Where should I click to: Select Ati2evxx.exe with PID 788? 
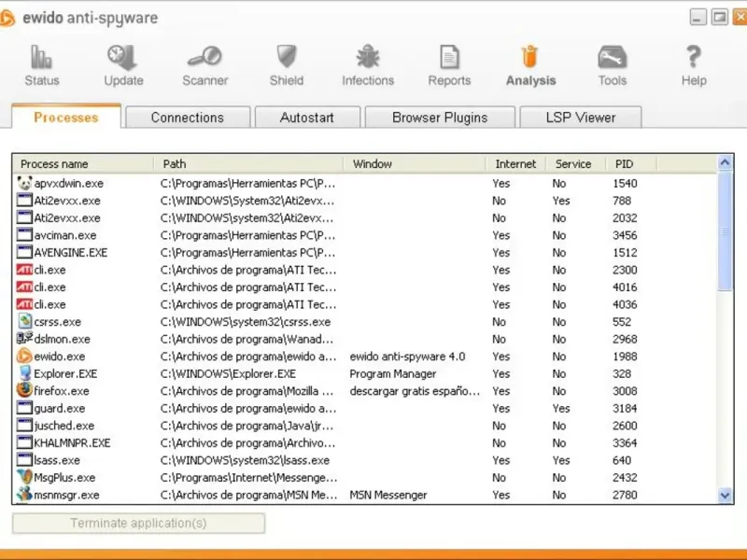click(x=365, y=201)
